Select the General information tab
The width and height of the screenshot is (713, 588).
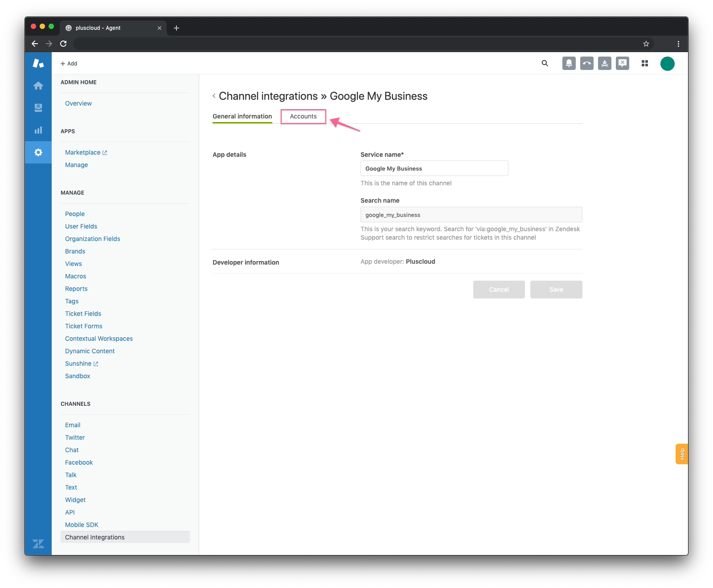point(242,116)
